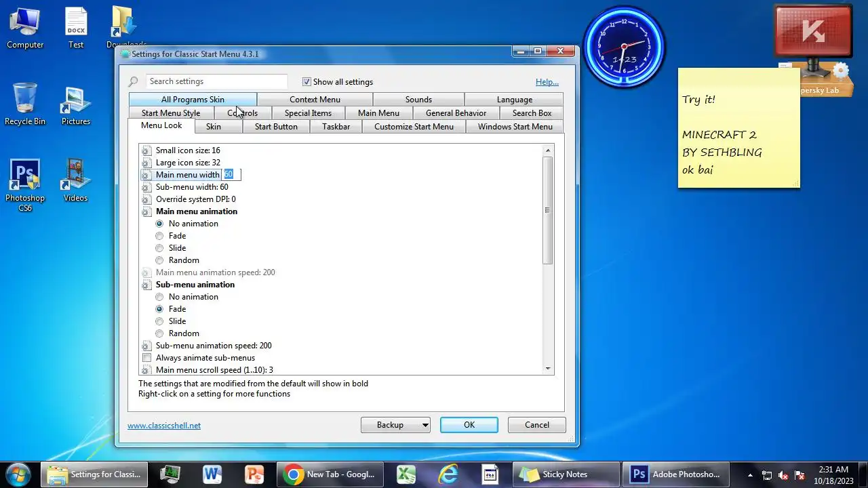Select the Videos shortcut icon
The height and width of the screenshot is (488, 868).
76,180
